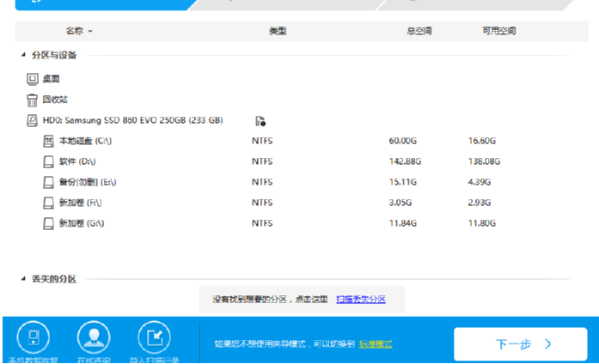Select 备份[勿删] (E:\) partition

point(88,182)
